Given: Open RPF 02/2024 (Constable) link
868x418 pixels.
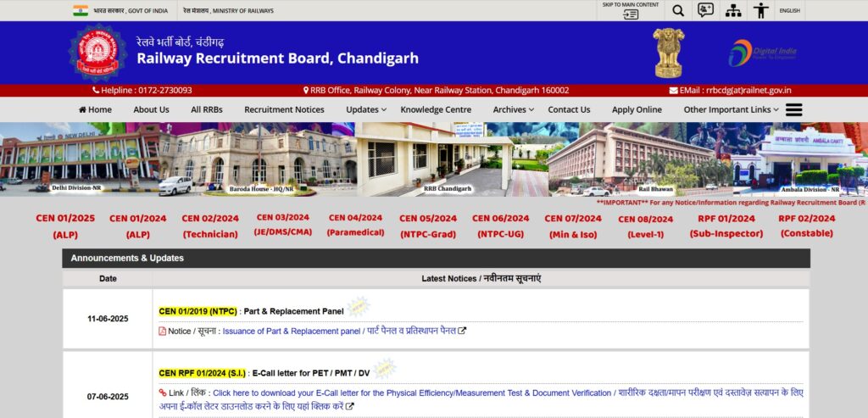Looking at the screenshot, I should [x=807, y=226].
